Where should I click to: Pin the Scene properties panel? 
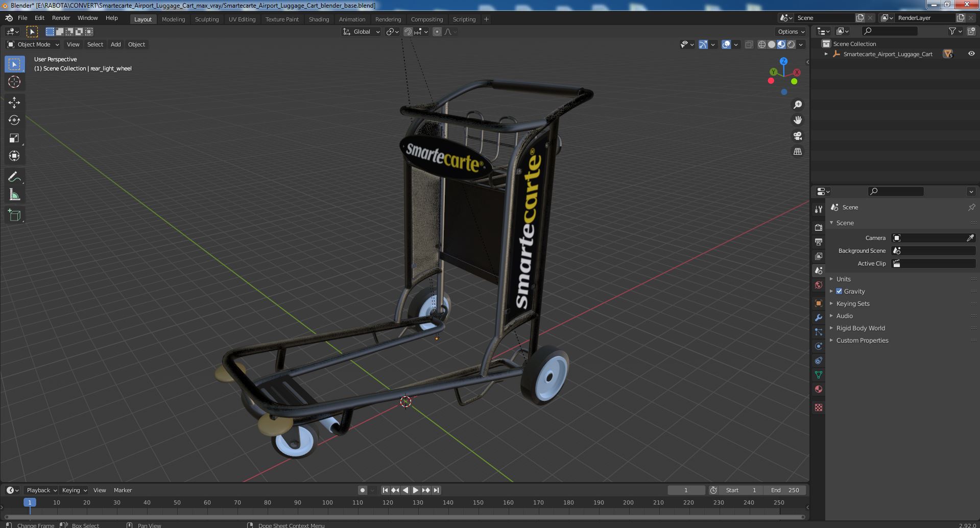coord(971,207)
